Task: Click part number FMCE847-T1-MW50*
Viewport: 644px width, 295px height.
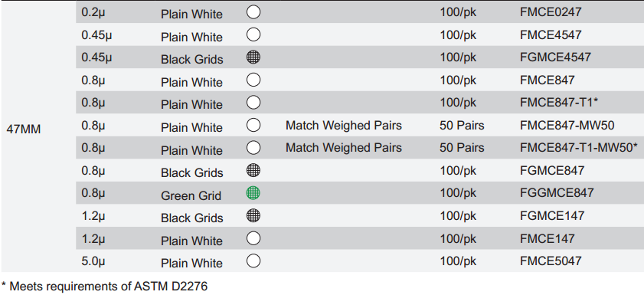Action: [579, 147]
